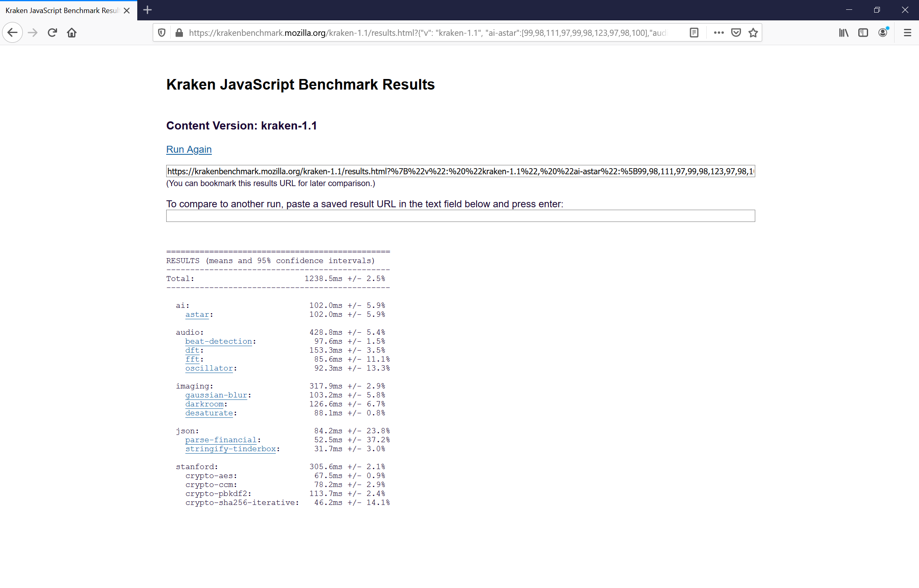Close the Kraken Benchmark tab

click(x=127, y=11)
